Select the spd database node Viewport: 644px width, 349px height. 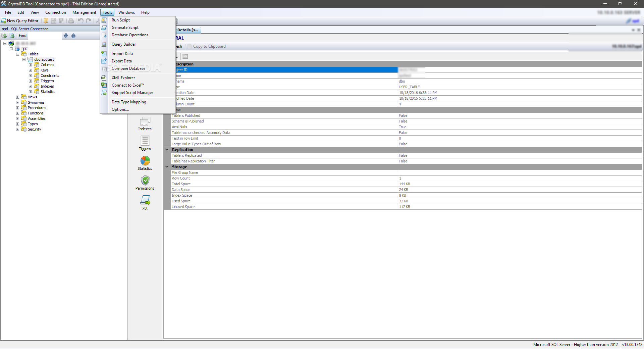(24, 49)
